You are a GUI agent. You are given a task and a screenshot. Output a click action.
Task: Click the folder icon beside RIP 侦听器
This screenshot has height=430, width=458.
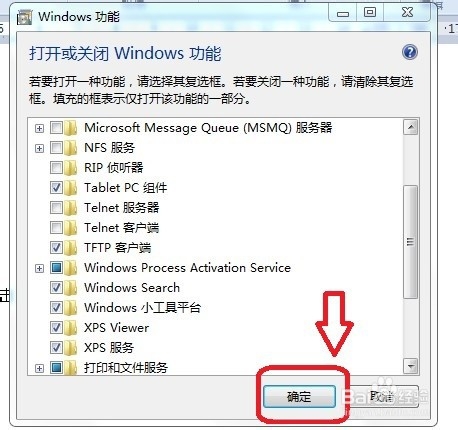pos(71,168)
